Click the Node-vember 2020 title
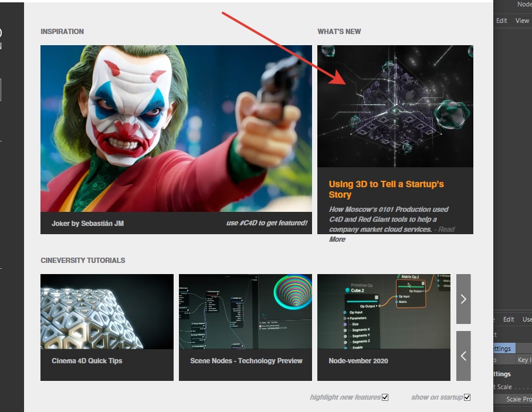This screenshot has height=412, width=532. [358, 361]
